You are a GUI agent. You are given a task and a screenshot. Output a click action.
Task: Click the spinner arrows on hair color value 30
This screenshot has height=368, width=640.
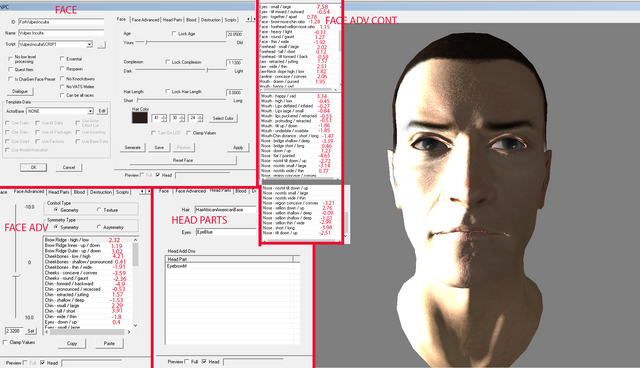[182, 118]
